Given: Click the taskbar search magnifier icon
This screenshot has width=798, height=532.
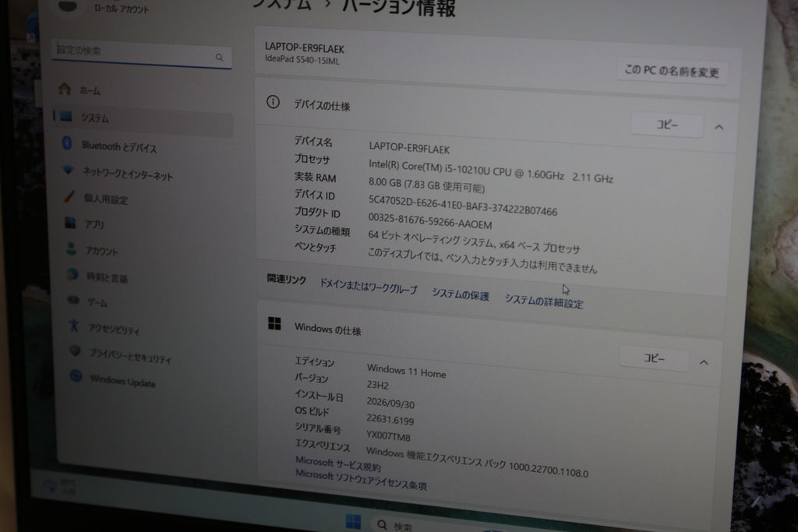Looking at the screenshot, I should pyautogui.click(x=382, y=525).
